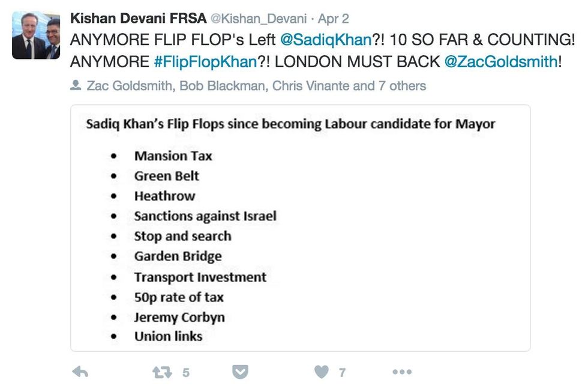Click the Pocket save icon
Viewport: 588px width, 392px height.
coord(240,372)
